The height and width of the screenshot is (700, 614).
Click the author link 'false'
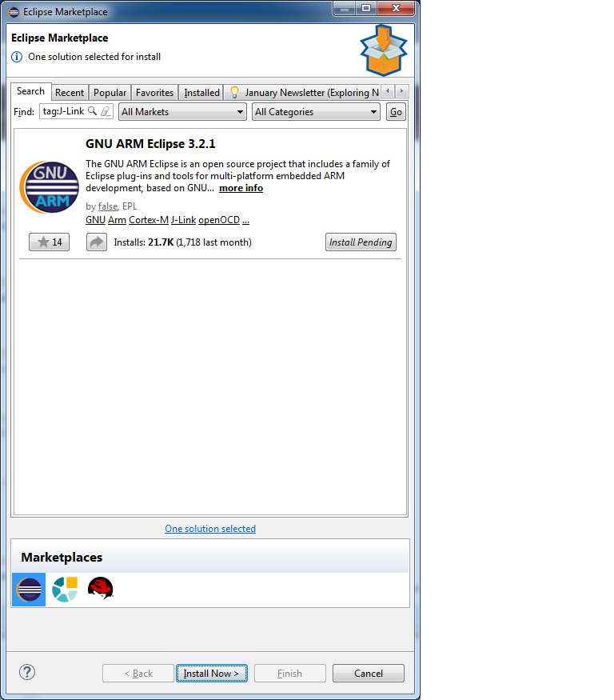click(108, 206)
